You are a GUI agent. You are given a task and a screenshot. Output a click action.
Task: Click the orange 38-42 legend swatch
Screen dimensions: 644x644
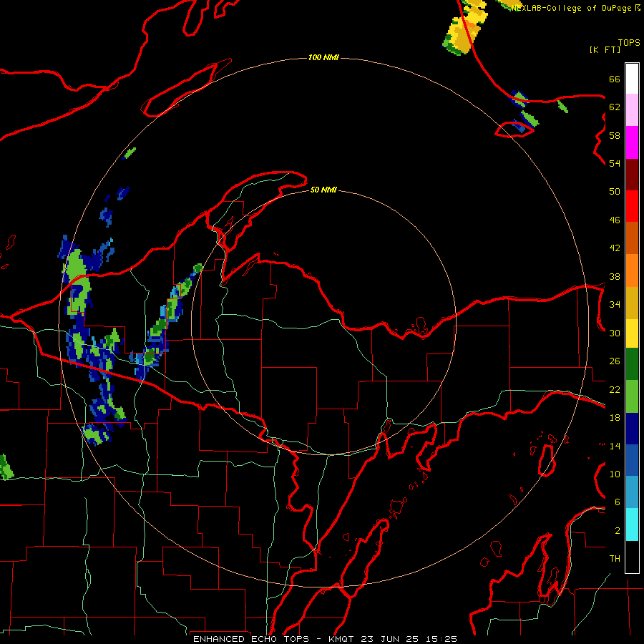click(x=632, y=270)
